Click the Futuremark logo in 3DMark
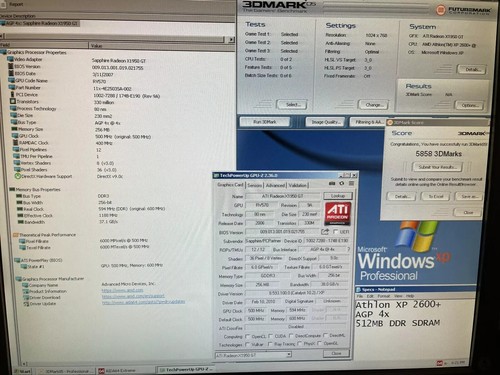This screenshot has width=500, height=375. [463, 10]
